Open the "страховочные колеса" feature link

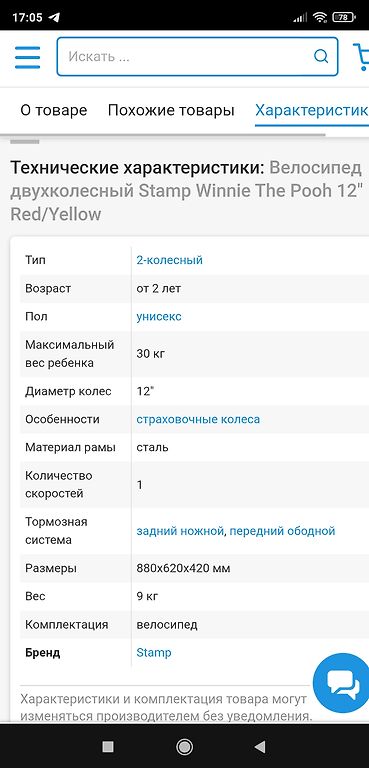pos(198,419)
